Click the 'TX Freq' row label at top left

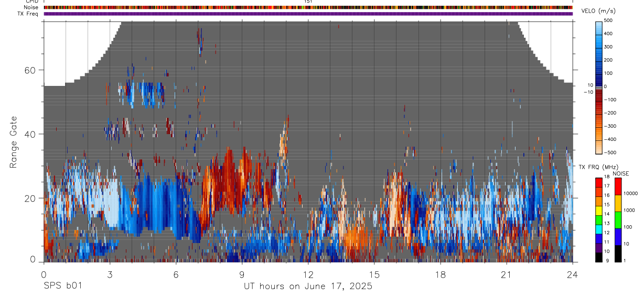[28, 13]
